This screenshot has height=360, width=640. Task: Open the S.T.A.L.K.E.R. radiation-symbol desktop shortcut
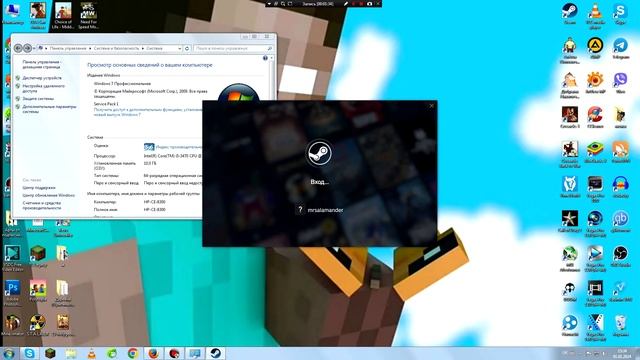coord(38,325)
